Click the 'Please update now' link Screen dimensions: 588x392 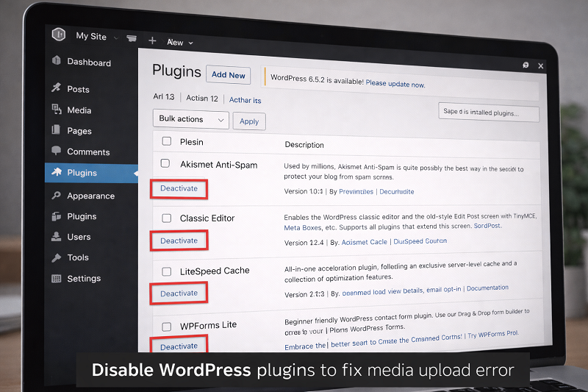click(x=395, y=83)
